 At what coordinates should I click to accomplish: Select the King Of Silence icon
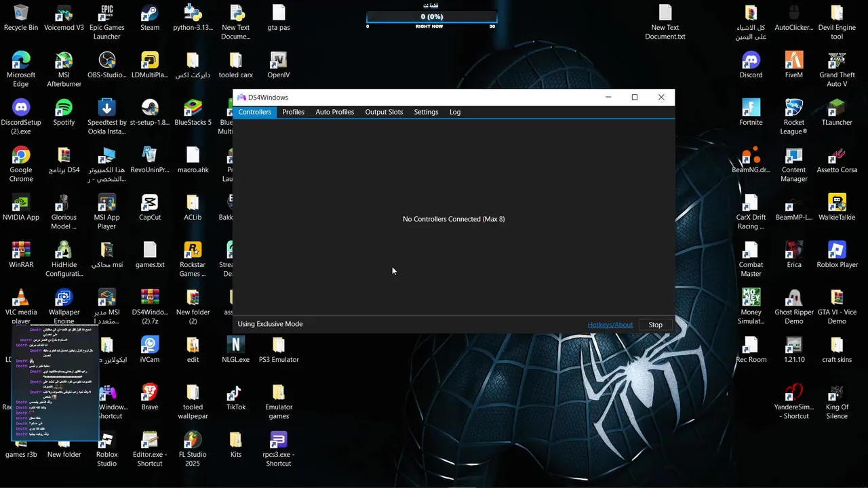837,402
